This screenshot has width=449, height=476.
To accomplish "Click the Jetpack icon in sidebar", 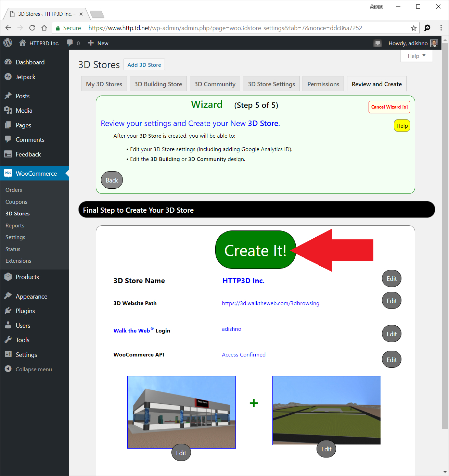I will (x=8, y=77).
